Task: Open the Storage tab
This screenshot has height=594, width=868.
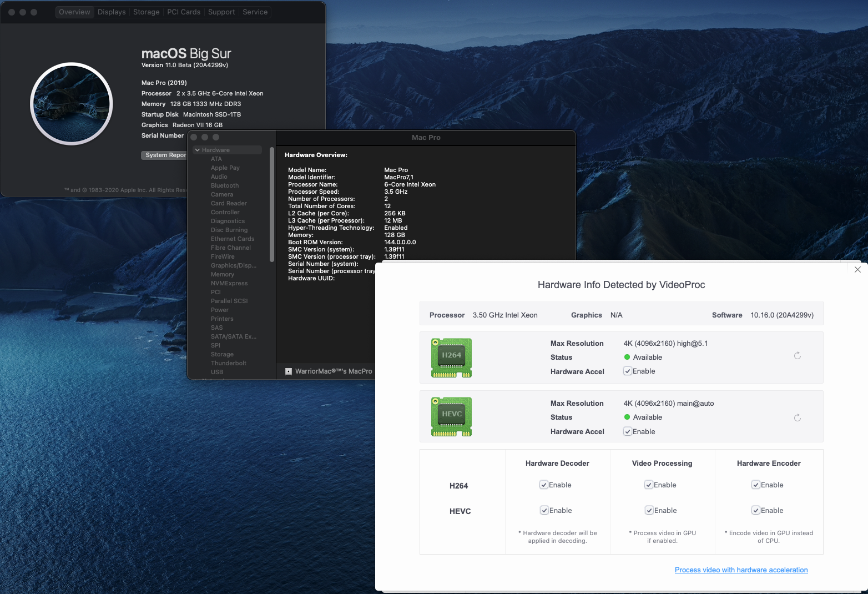Action: point(146,12)
